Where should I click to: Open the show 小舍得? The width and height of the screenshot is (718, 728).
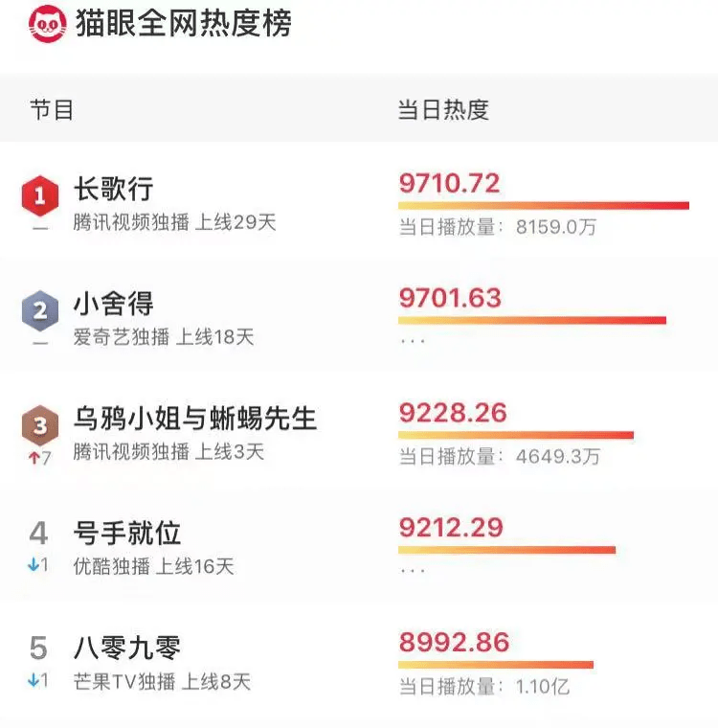114,304
